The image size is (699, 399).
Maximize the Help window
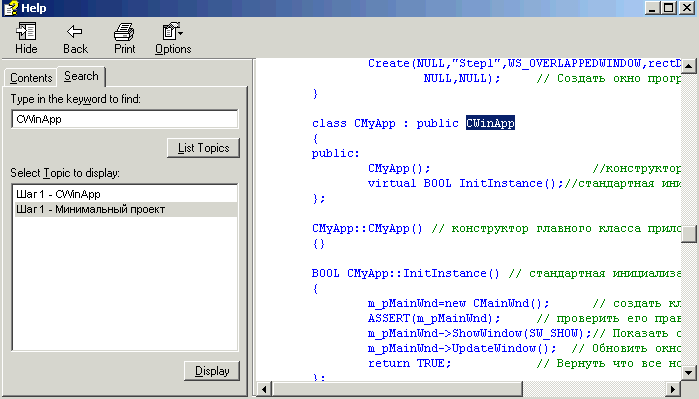coord(669,8)
